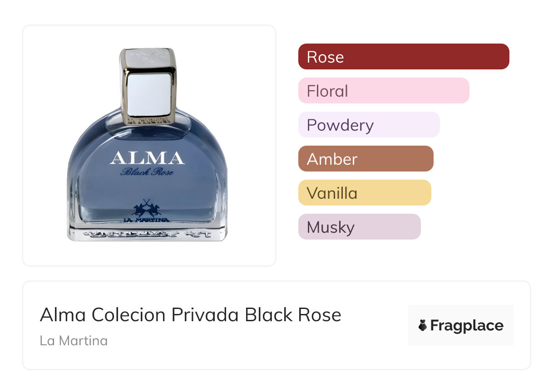Click the cursive Black Rose script on bottle

point(147,172)
